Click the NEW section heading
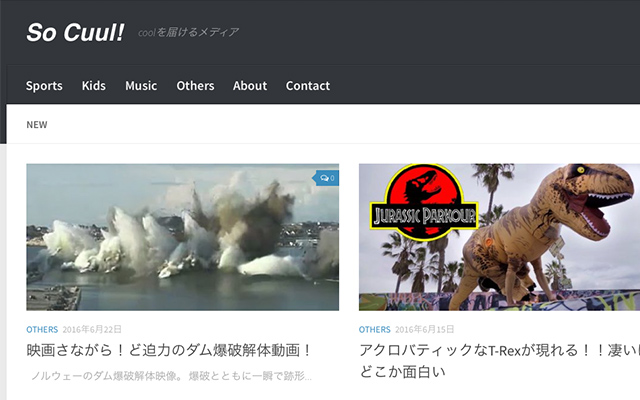 point(37,125)
